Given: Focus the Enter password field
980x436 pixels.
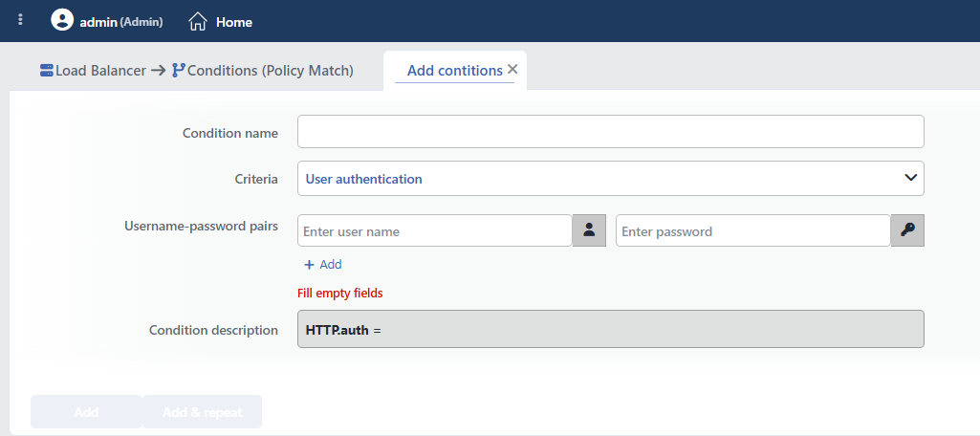Looking at the screenshot, I should tap(753, 230).
